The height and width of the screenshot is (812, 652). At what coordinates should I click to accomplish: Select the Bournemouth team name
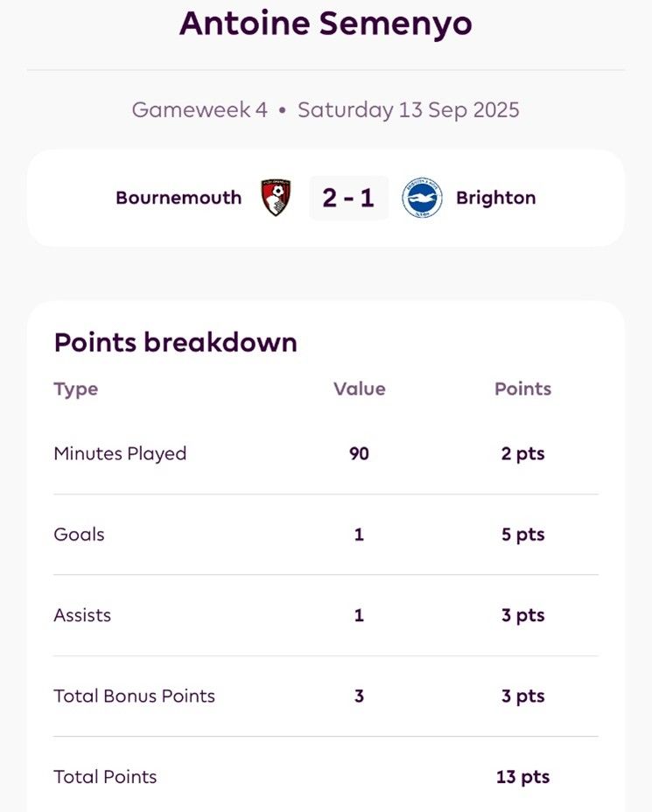tap(179, 198)
